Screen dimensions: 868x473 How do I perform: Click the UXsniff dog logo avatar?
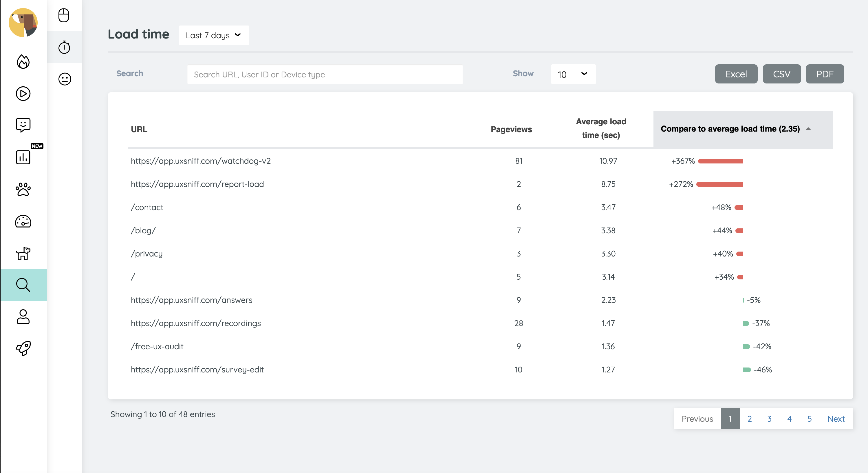click(23, 23)
